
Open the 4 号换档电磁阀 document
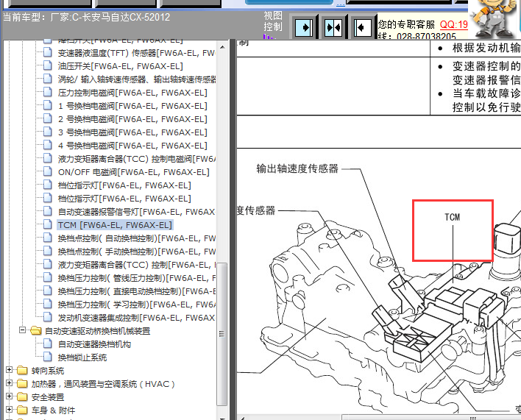(x=132, y=146)
